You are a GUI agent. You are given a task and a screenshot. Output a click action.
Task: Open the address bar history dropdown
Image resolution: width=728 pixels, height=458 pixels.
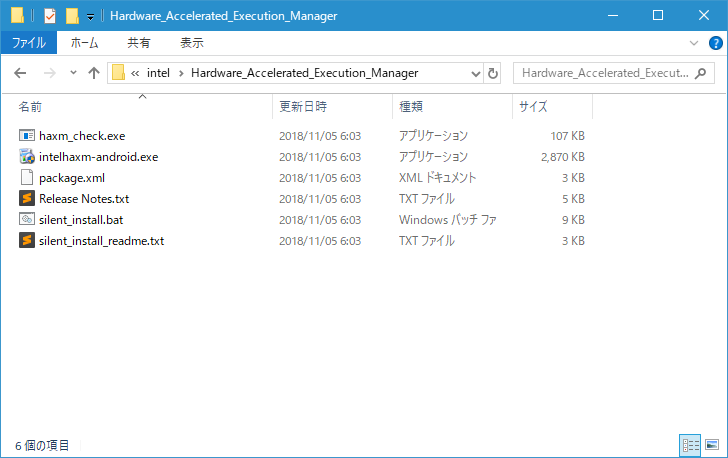(475, 73)
